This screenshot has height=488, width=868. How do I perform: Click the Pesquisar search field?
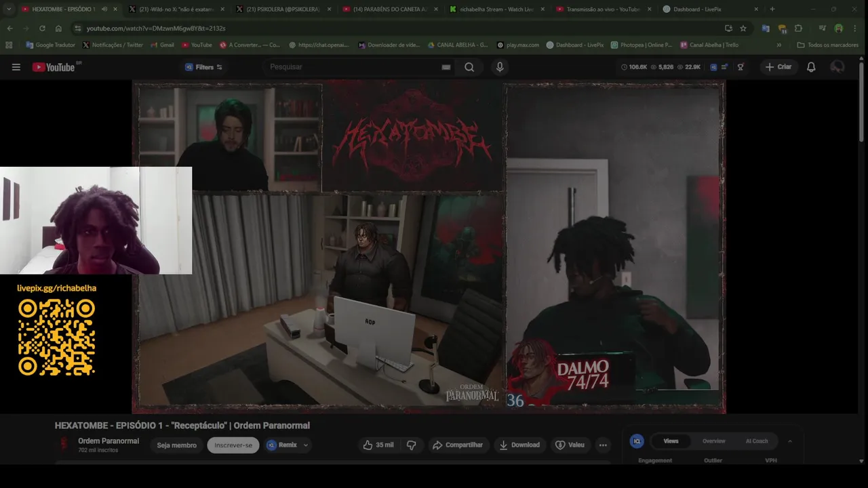pyautogui.click(x=353, y=67)
